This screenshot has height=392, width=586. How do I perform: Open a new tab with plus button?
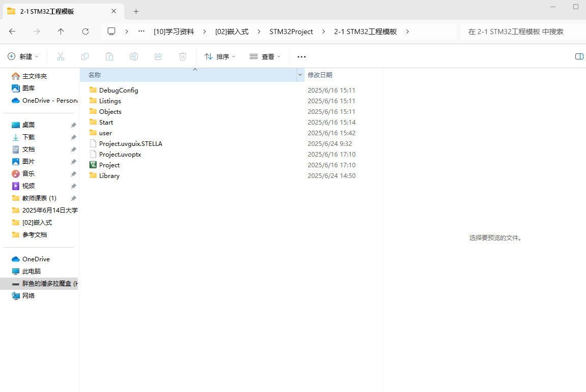[136, 12]
